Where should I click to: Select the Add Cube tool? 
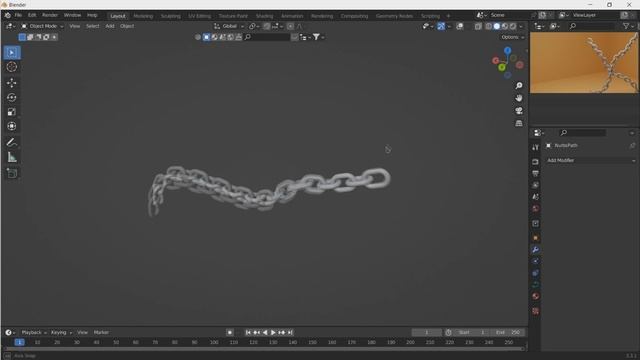coord(12,173)
